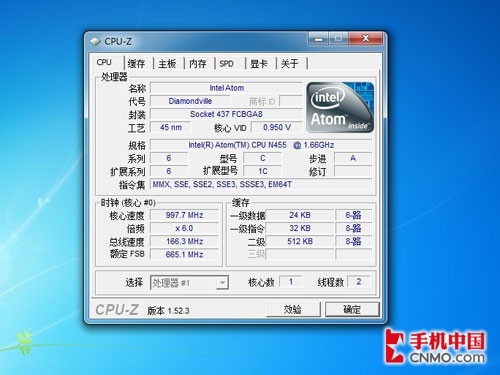Click the instruction set MMX, SSE list
Screen dimensions: 500x375
[261, 184]
